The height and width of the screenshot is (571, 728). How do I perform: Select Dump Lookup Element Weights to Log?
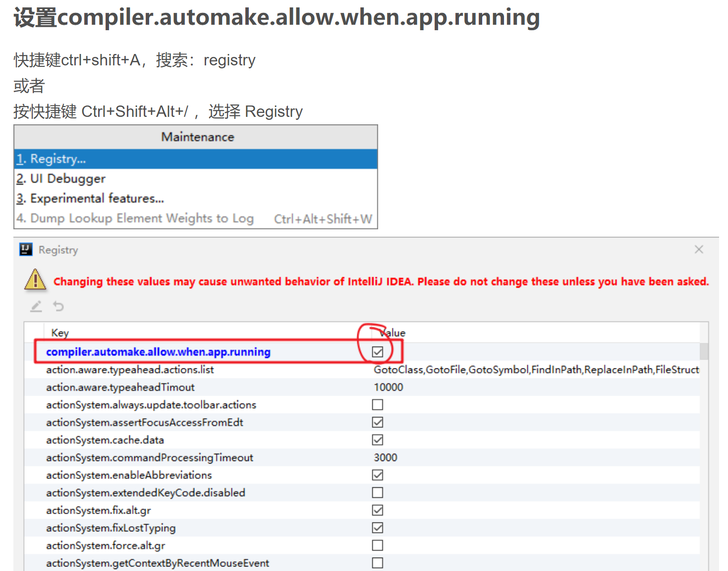point(196,218)
